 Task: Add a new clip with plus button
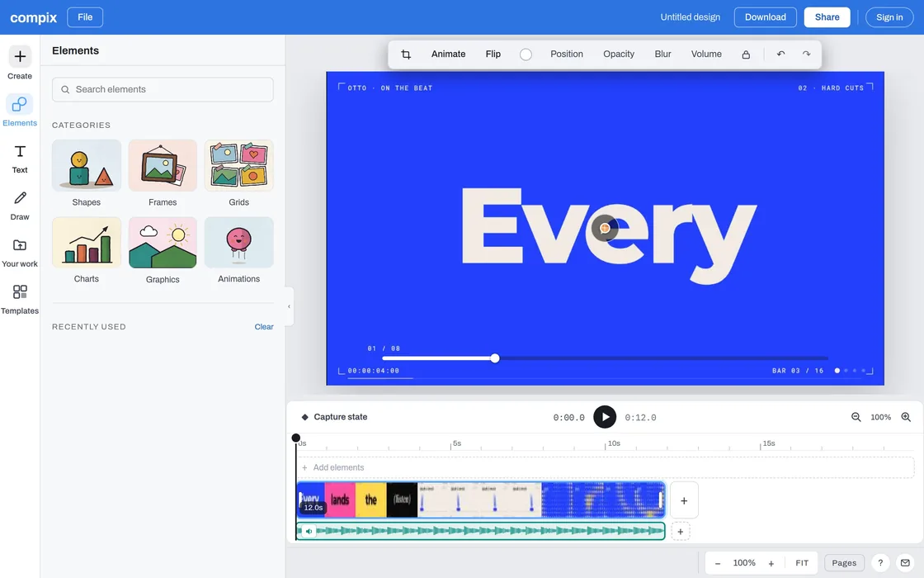click(x=684, y=500)
